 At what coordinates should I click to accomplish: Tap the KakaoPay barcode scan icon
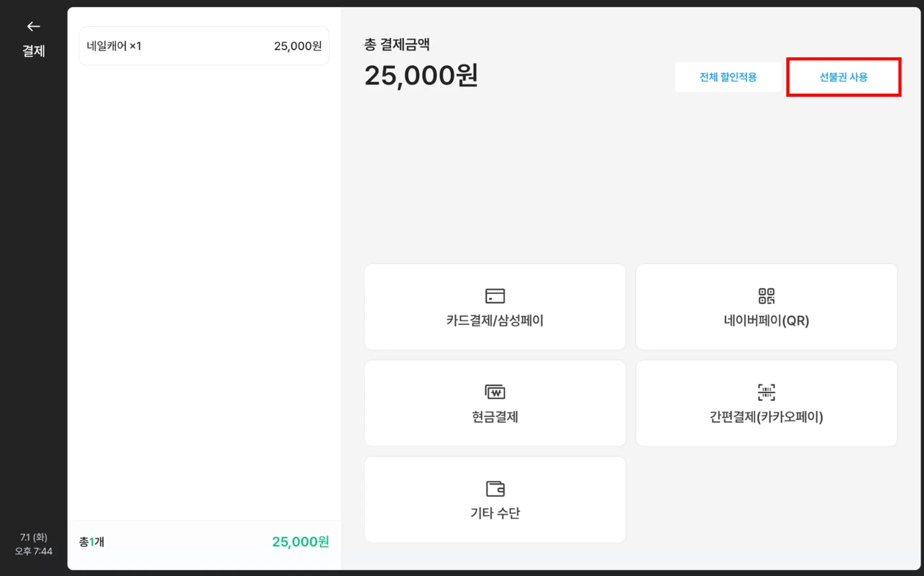[x=766, y=392]
